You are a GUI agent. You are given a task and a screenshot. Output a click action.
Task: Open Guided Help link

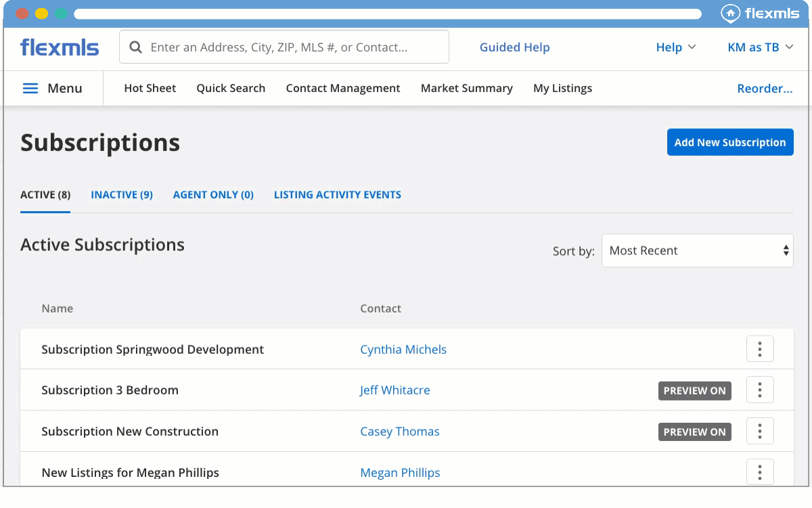pos(514,47)
